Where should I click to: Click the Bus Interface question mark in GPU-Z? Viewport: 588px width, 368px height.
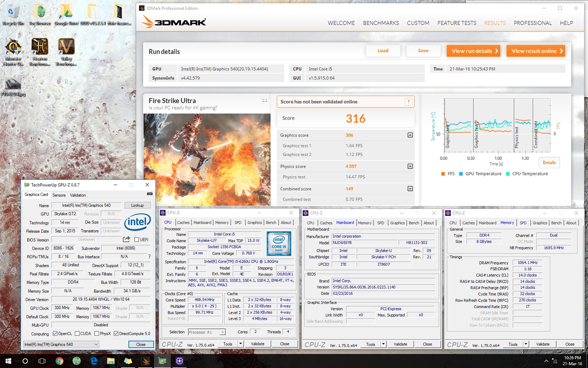tap(149, 257)
